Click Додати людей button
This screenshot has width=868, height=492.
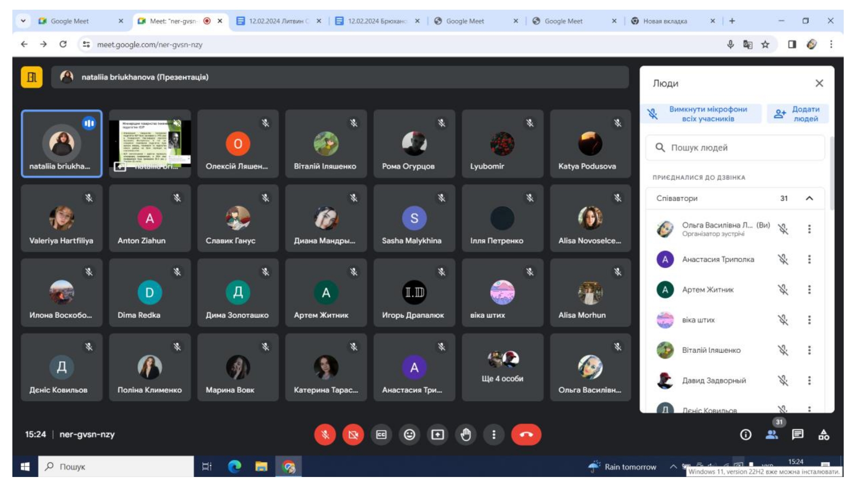click(x=797, y=114)
